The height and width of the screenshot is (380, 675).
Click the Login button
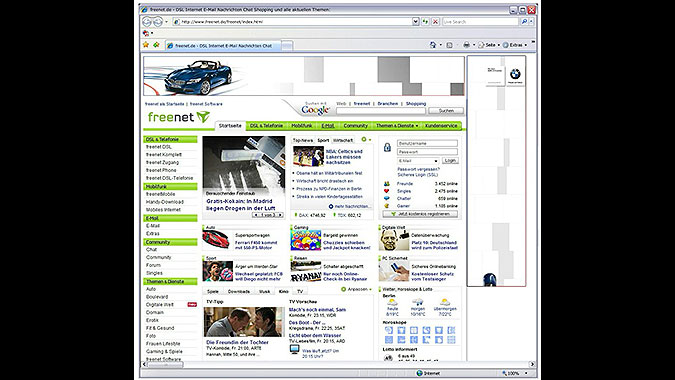coord(450,161)
